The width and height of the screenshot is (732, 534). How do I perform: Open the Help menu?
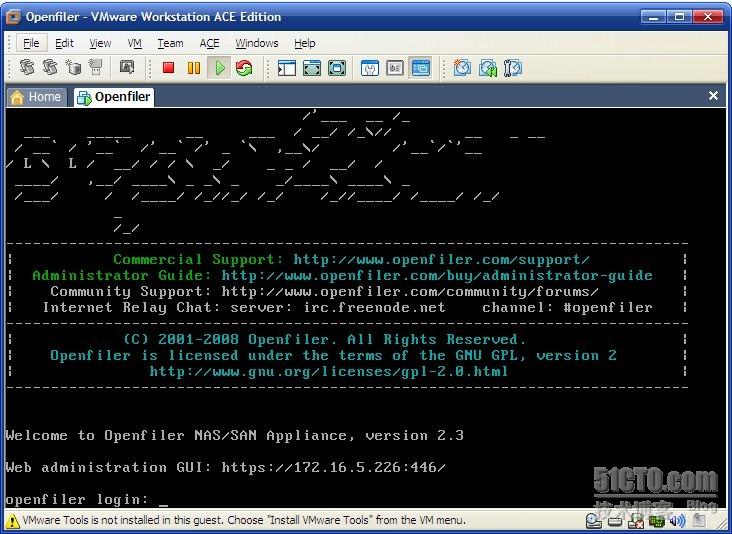[x=305, y=43]
